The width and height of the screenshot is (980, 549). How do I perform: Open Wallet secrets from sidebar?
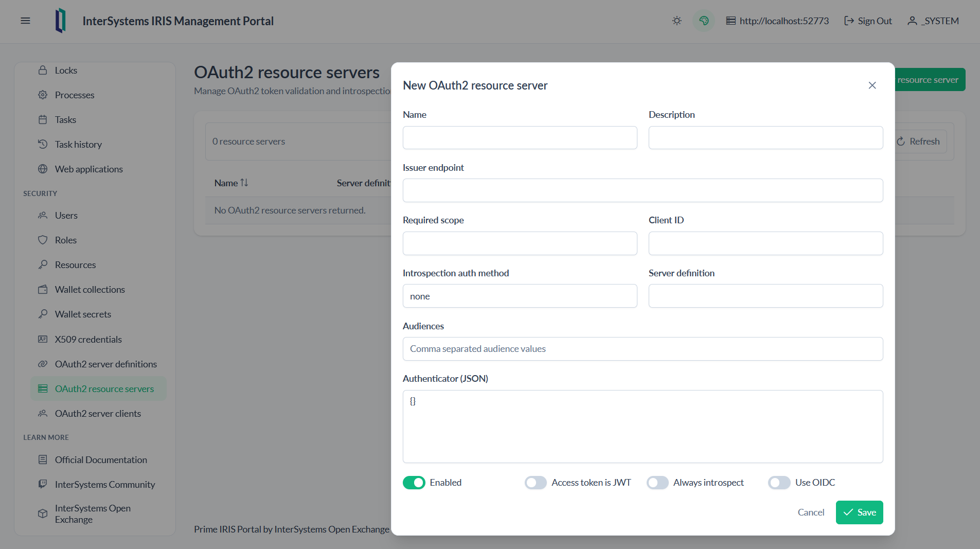click(x=98, y=314)
